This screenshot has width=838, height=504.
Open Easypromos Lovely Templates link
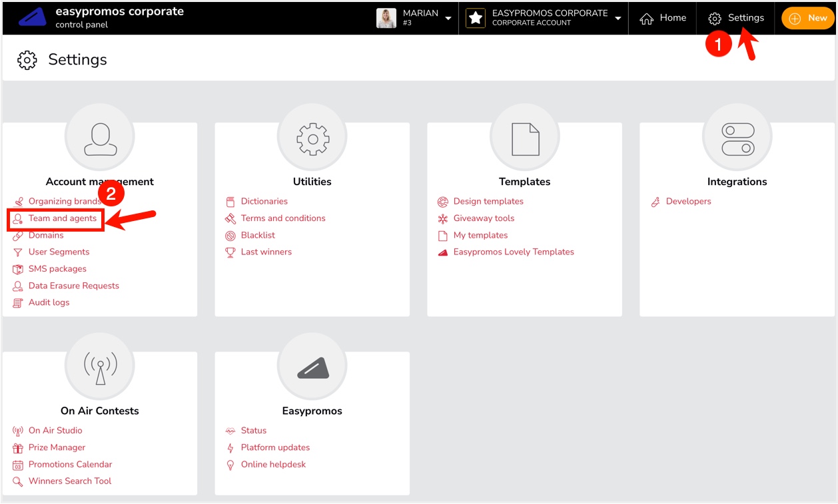click(x=514, y=252)
